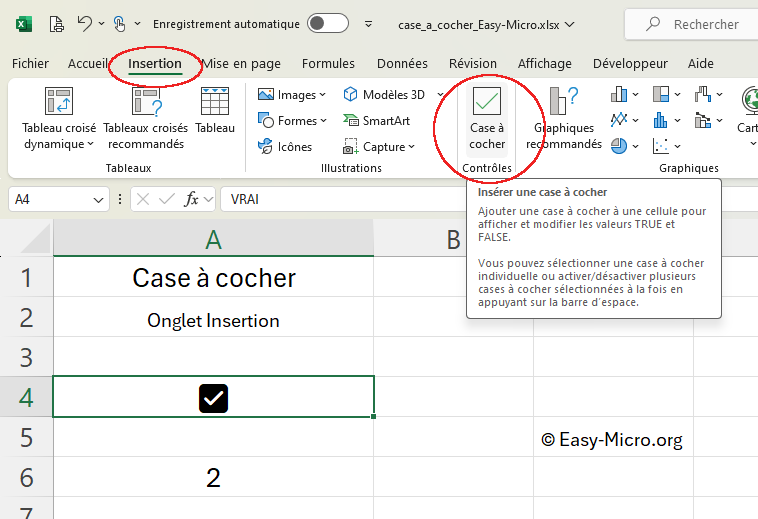The height and width of the screenshot is (519, 758).
Task: Uncheck the checkbox in cell A4
Action: [213, 398]
